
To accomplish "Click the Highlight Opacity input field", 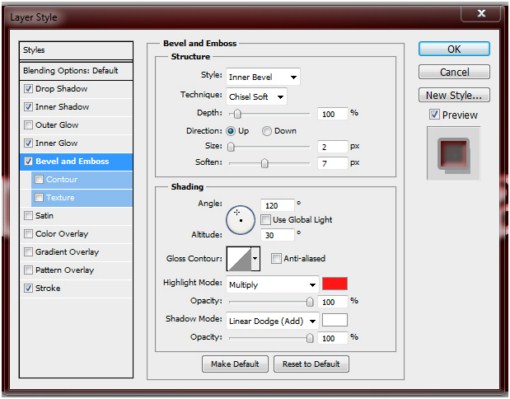I will pos(332,302).
